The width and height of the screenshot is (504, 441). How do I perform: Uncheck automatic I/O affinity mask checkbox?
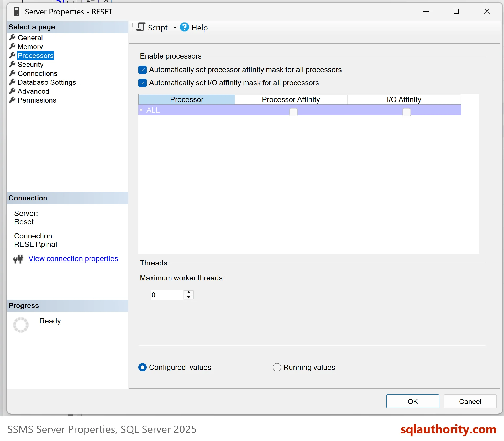click(143, 83)
